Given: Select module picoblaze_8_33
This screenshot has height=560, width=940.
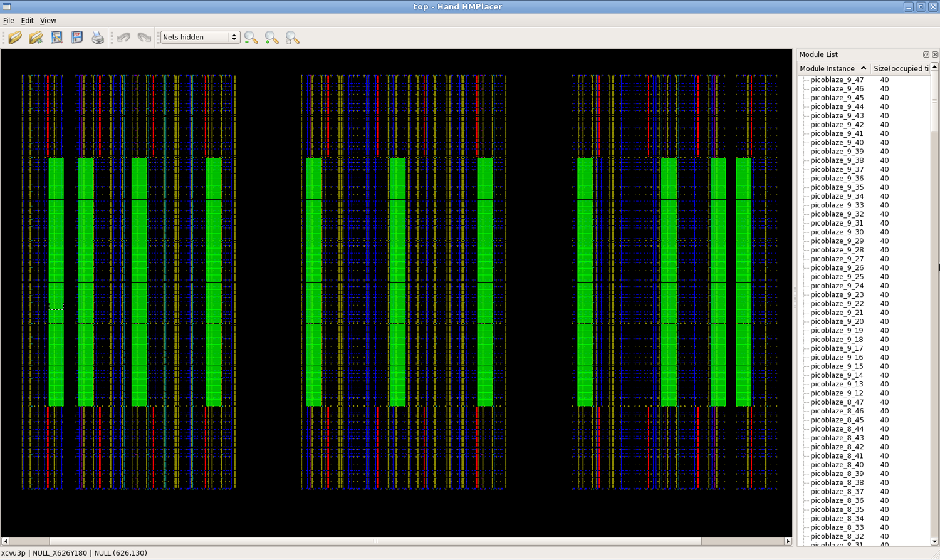Looking at the screenshot, I should [837, 527].
